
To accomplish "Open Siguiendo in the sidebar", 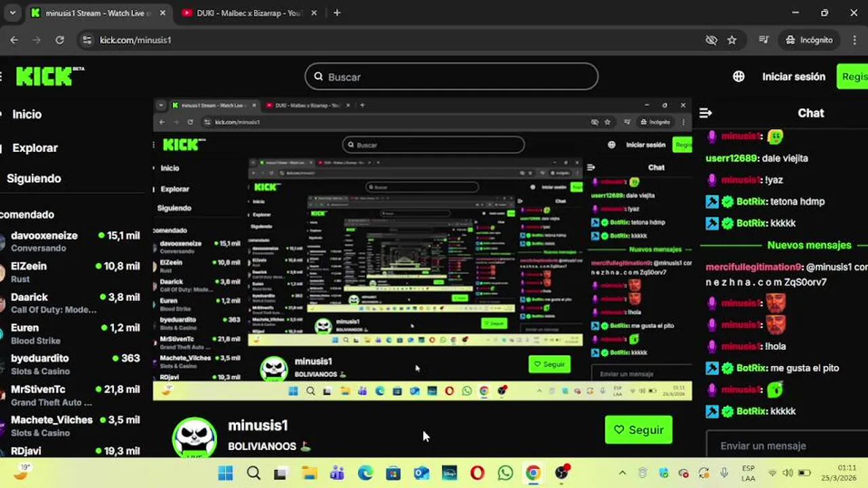I will [34, 178].
